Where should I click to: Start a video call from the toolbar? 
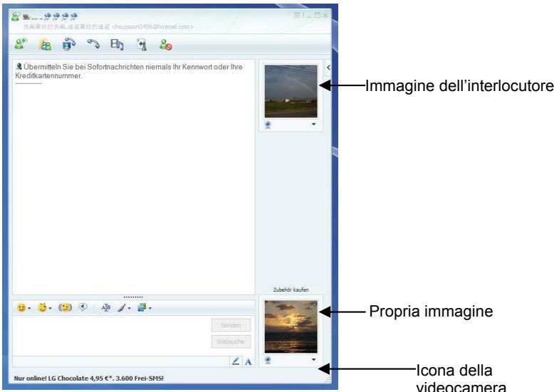point(68,45)
